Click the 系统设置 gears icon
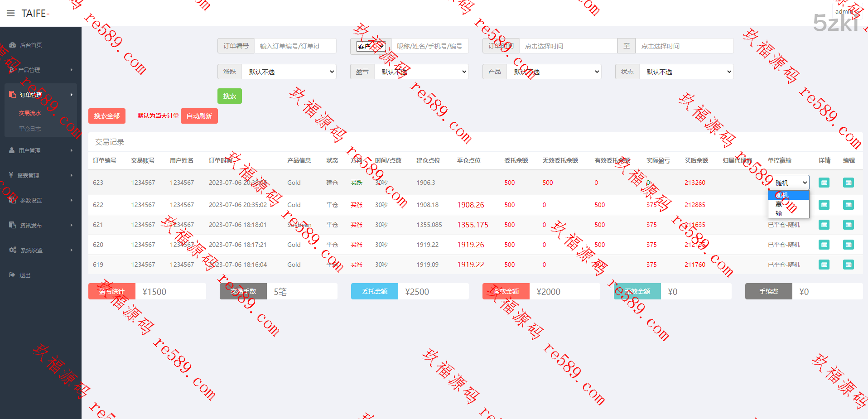Screen dimensions: 868x419 click(13, 250)
